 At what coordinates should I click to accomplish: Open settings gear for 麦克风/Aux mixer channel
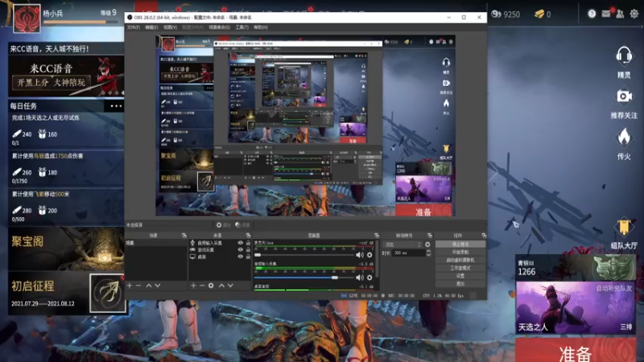click(369, 255)
